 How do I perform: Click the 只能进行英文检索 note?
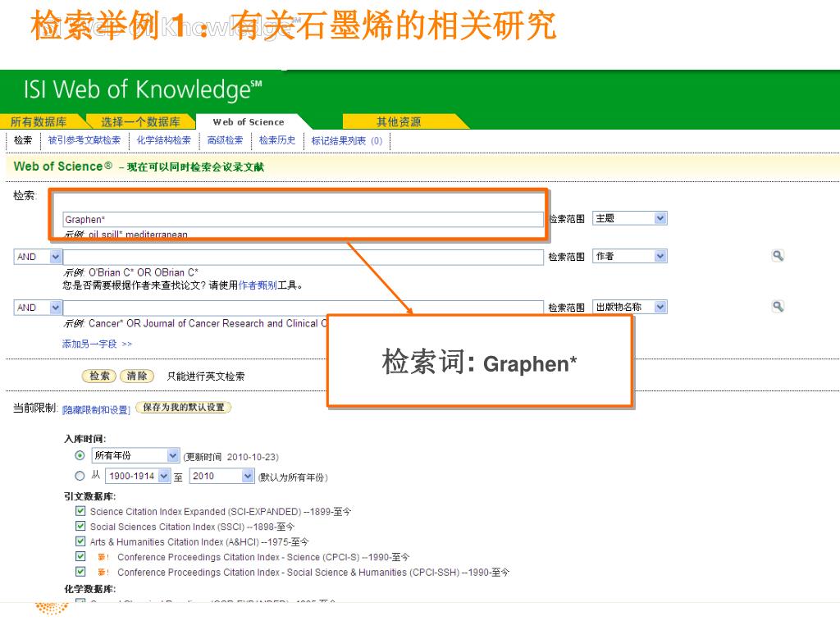click(x=206, y=376)
